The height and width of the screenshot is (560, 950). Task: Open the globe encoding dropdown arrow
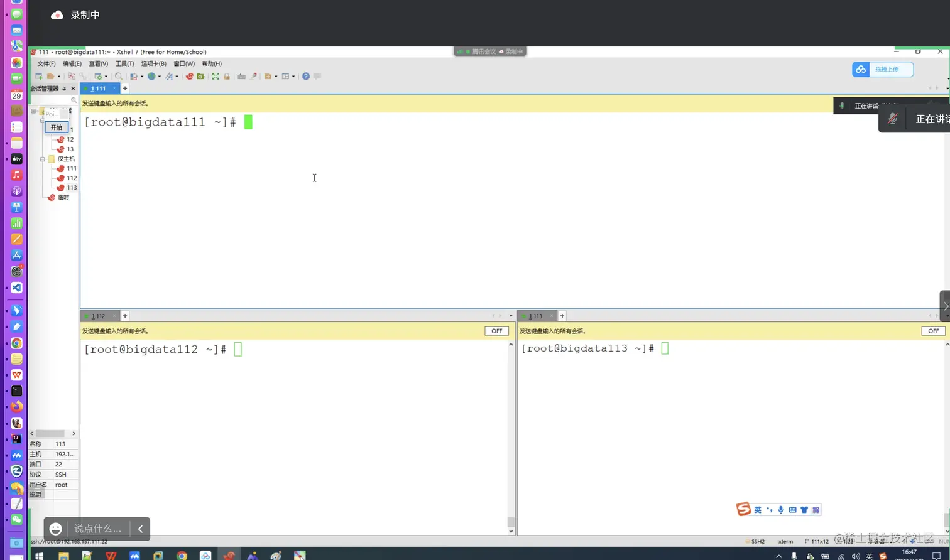tap(160, 77)
